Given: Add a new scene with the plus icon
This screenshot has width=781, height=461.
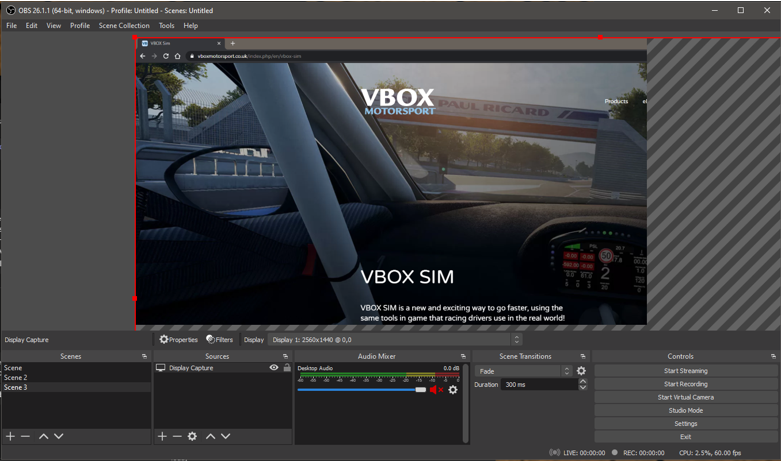Looking at the screenshot, I should (x=10, y=436).
